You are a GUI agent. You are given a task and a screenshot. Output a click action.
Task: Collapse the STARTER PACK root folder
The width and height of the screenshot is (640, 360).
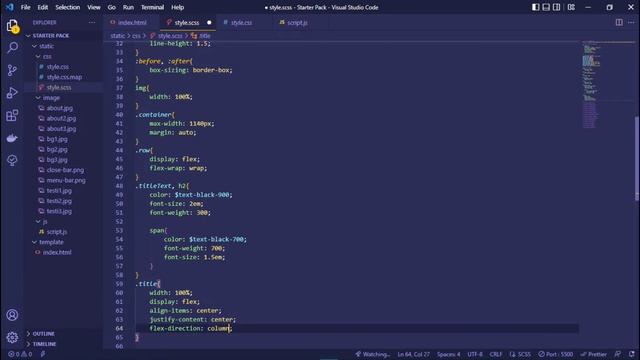click(51, 36)
